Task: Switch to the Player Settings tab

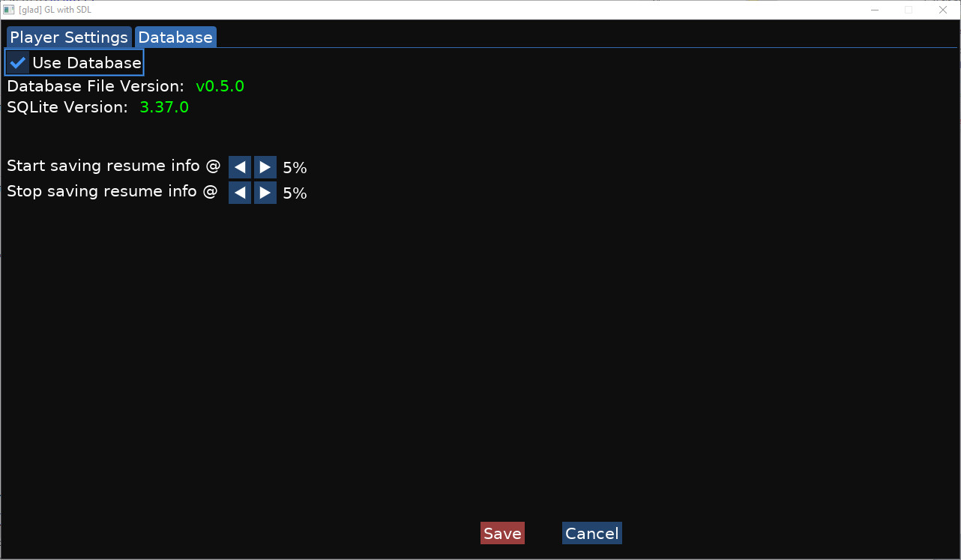Action: click(x=69, y=37)
